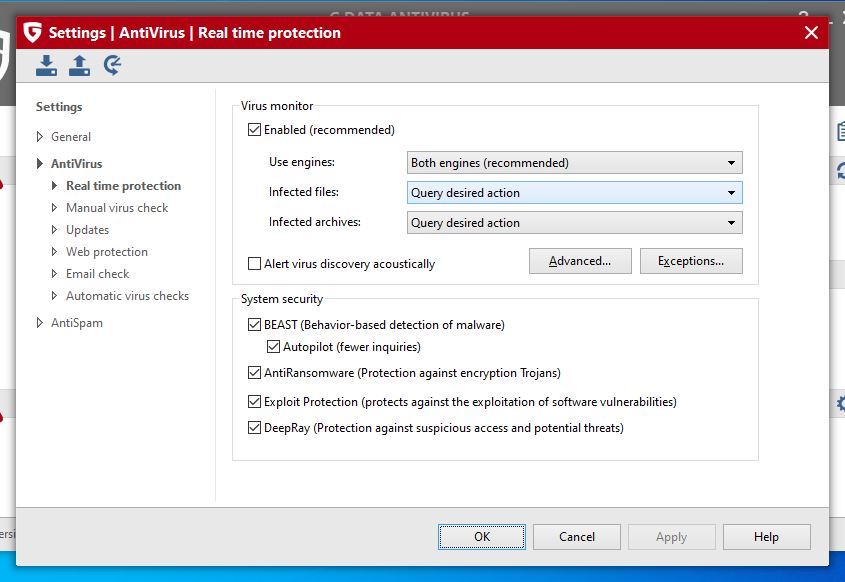Open the Infected archives dropdown
845x582 pixels.
coord(574,223)
